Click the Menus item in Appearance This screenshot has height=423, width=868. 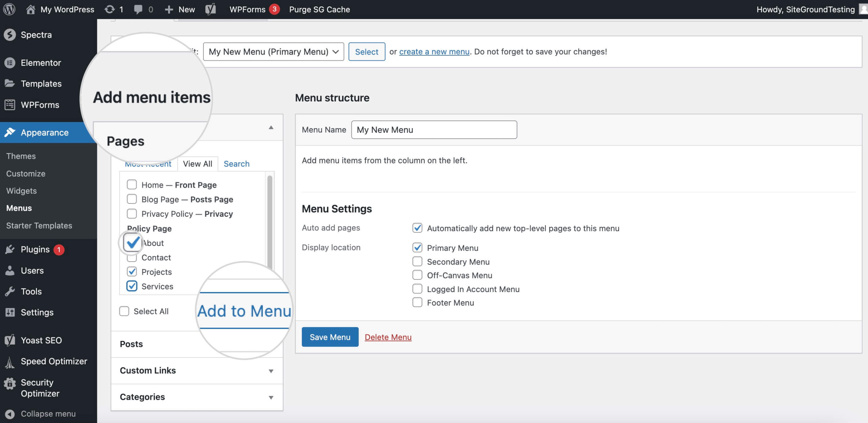19,207
